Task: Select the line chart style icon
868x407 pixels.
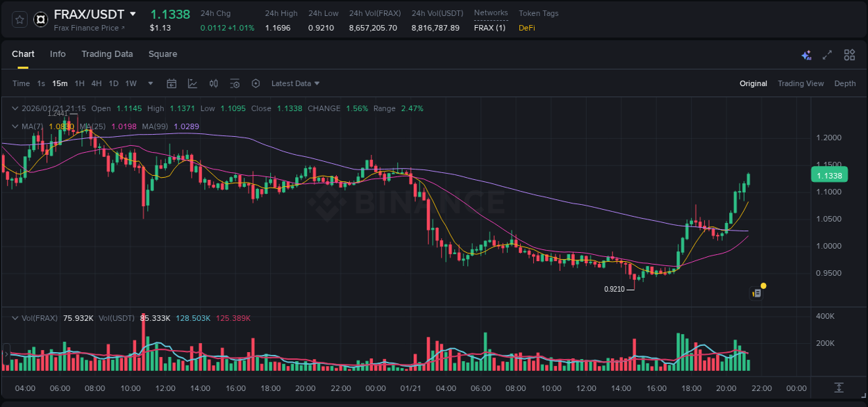Action: pos(192,83)
